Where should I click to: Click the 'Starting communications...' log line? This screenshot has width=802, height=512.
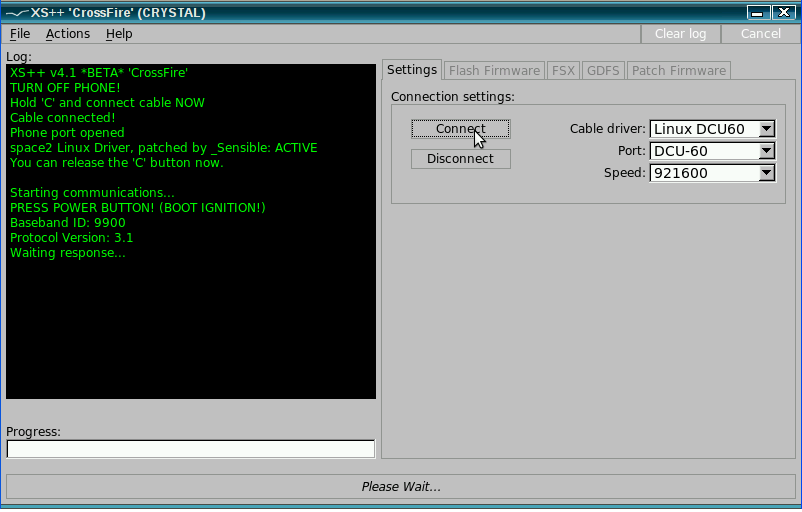92,193
